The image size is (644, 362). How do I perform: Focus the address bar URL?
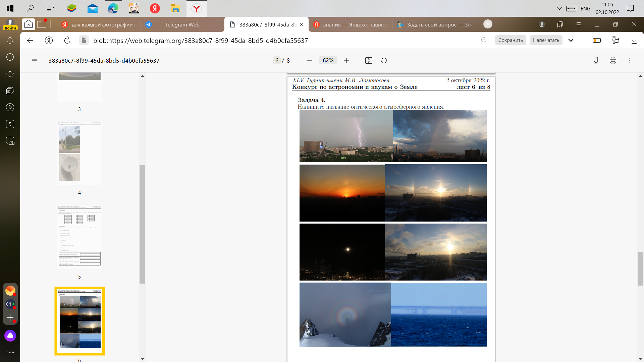point(201,41)
